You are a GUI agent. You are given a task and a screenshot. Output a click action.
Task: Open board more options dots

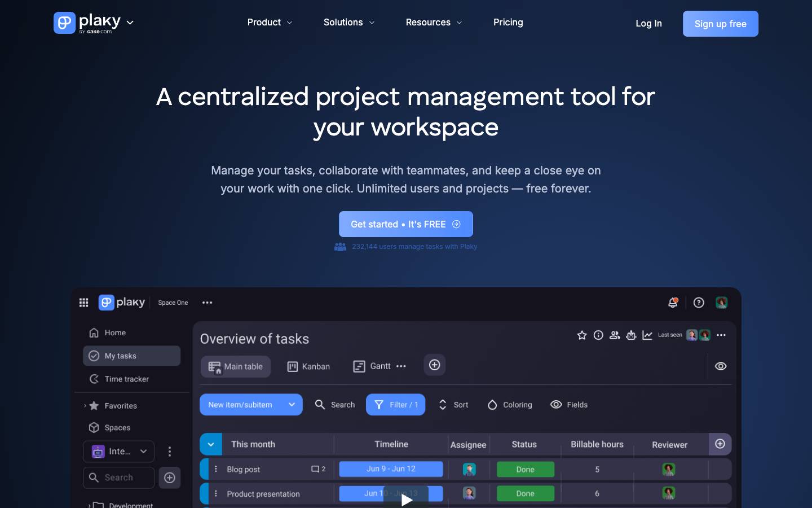click(721, 335)
